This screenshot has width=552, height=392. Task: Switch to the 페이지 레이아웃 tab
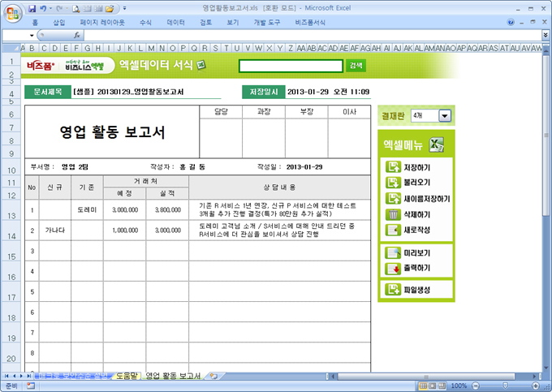pos(102,23)
